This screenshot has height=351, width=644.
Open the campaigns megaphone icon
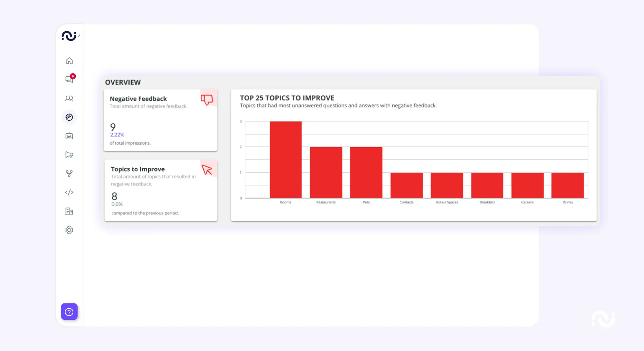(69, 155)
